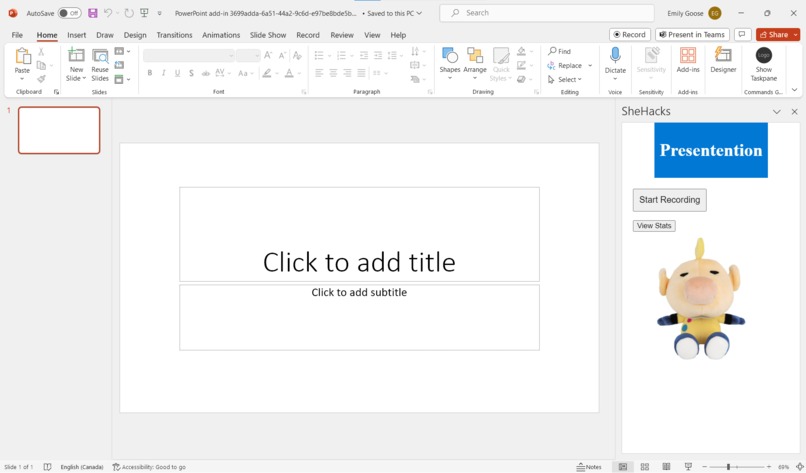Screen dimensions: 806x473
Task: Click the Format Painter brush icon
Action: [x=41, y=79]
